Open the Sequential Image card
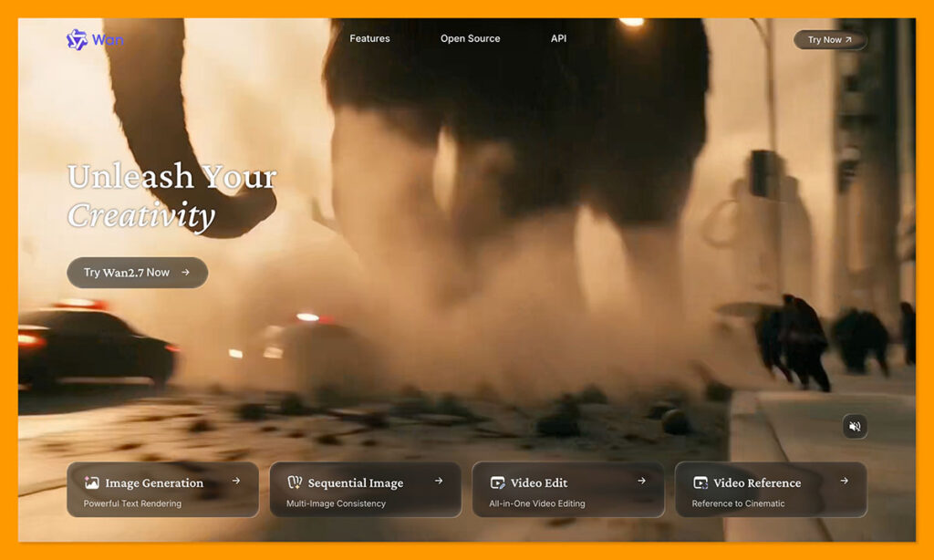 pyautogui.click(x=365, y=490)
